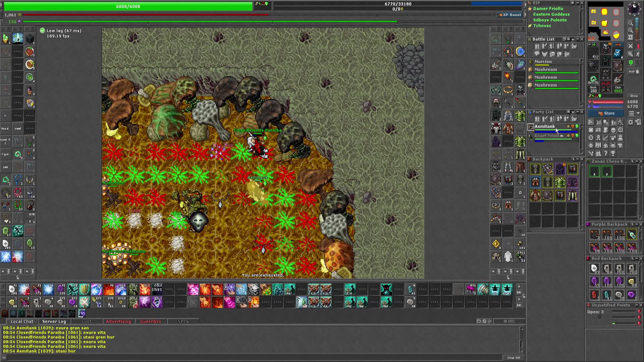Switch to Local Chat tab
644x362 pixels.
point(22,321)
